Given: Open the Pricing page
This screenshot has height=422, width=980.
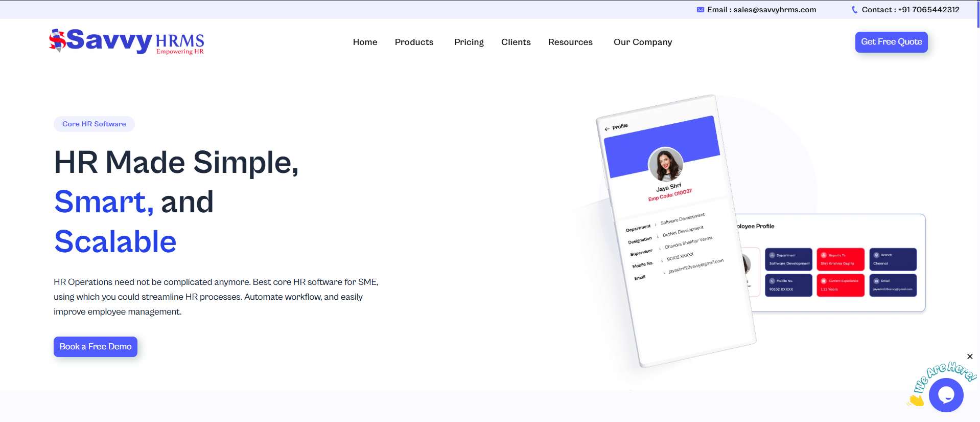Looking at the screenshot, I should pos(469,42).
